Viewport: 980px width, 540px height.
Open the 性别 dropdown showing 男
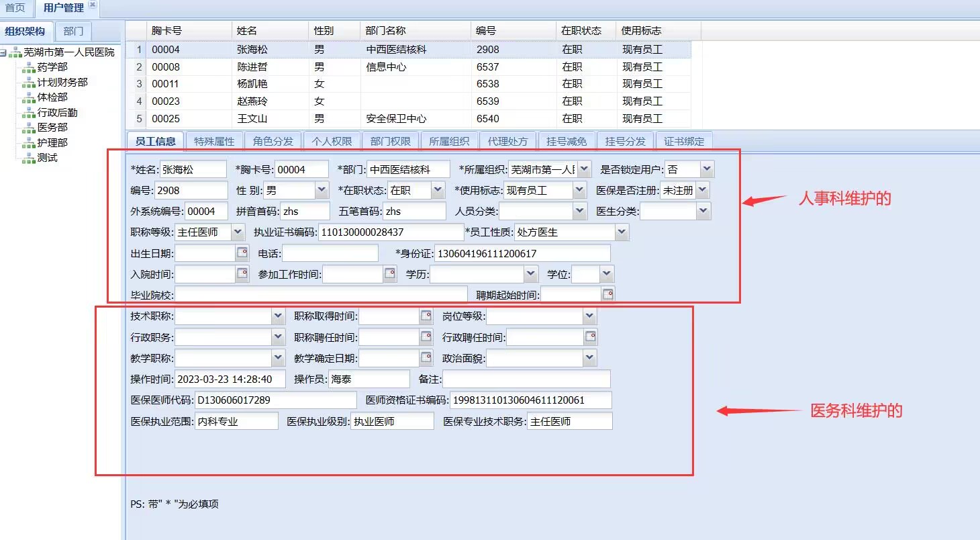tap(322, 191)
